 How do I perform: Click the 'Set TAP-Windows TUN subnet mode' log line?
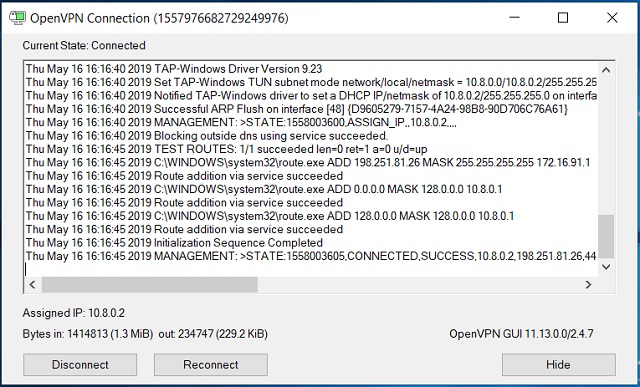point(311,82)
